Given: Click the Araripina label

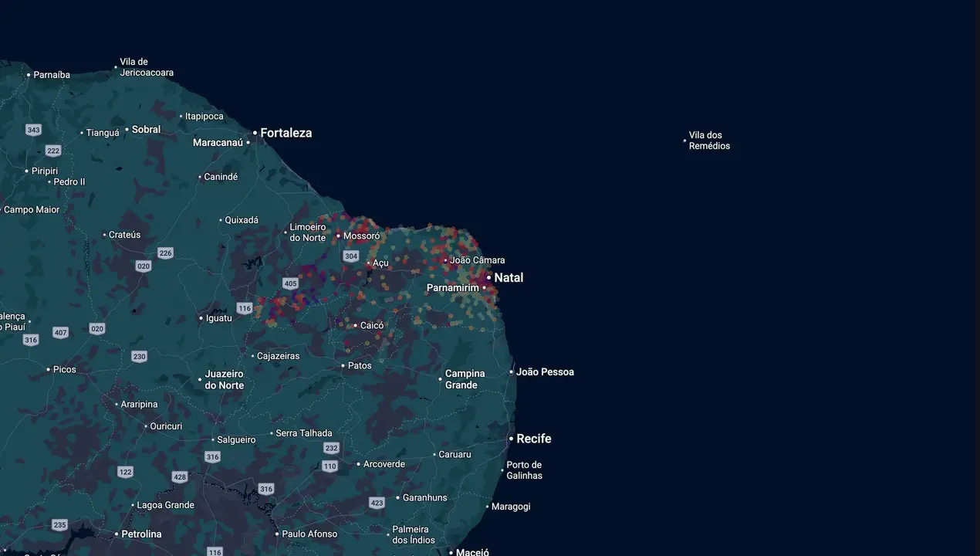Looking at the screenshot, I should click(x=140, y=405).
